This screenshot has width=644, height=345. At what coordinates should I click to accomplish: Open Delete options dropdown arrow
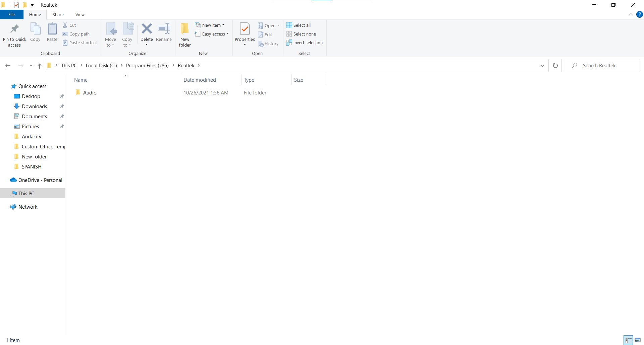pos(147,45)
